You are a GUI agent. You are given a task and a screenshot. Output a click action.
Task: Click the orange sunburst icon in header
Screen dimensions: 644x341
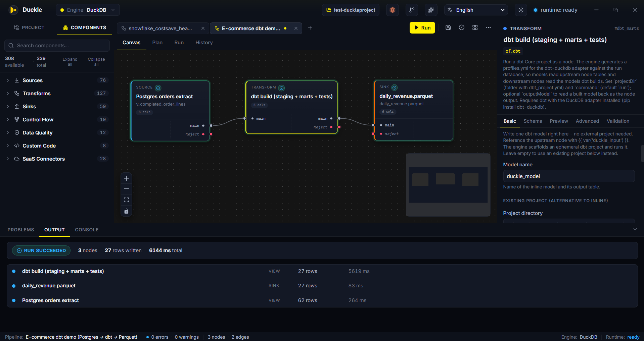point(392,10)
